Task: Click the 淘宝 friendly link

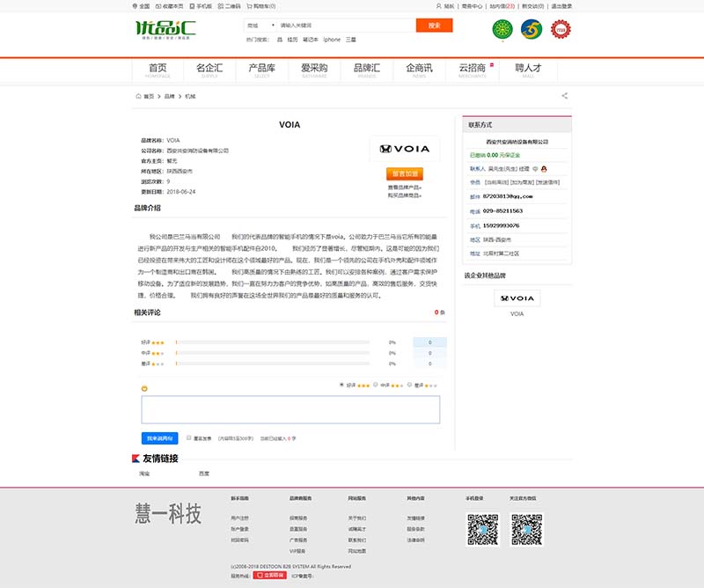Action: [144, 474]
